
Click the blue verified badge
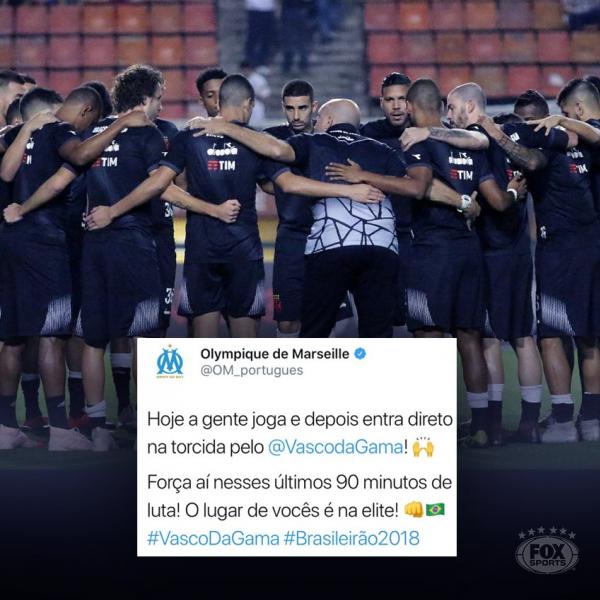point(360,354)
